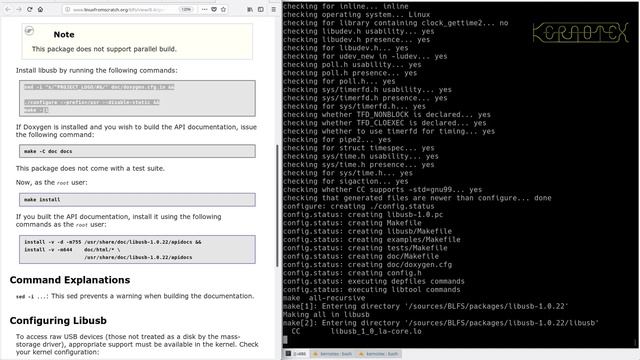Click 'checking whether CC supports -std=gnu99... yes'
The height and width of the screenshot is (360, 640).
tap(382, 189)
